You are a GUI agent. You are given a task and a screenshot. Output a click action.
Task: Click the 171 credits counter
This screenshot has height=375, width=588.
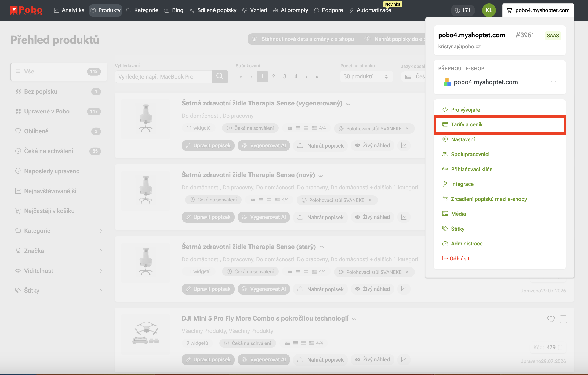coord(463,10)
